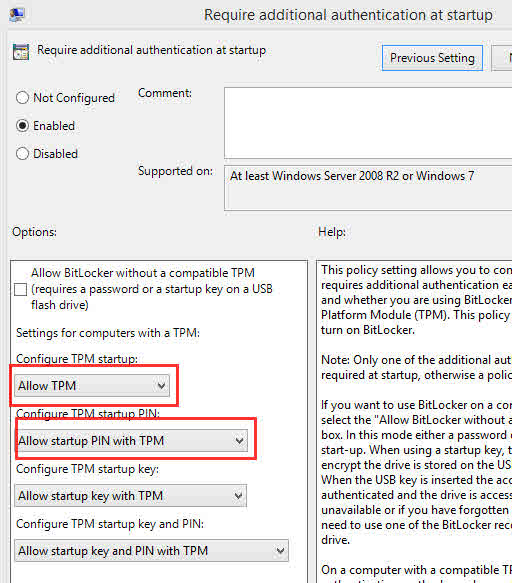Screen dimensions: 512x583
Task: Click the Supported on text field
Action: click(x=368, y=189)
